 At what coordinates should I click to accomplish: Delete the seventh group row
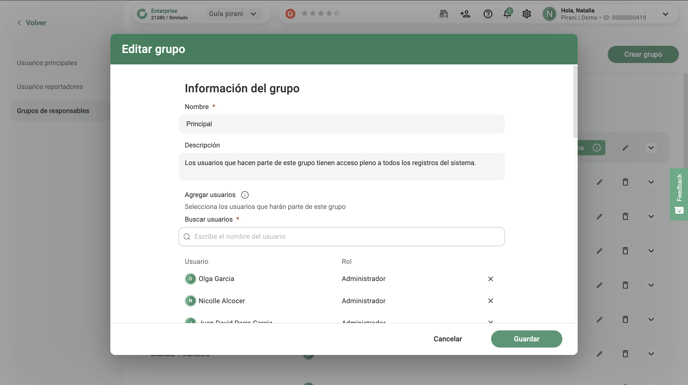tap(625, 354)
